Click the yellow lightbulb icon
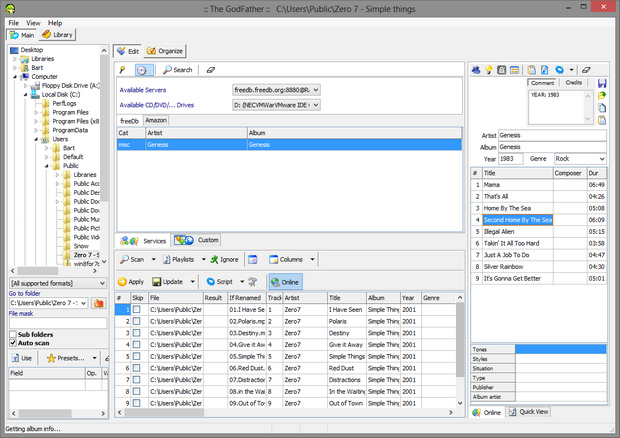 489,70
